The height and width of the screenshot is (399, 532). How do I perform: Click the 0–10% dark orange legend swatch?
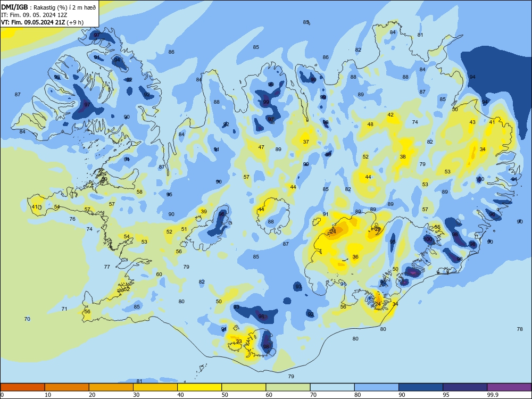point(22,387)
